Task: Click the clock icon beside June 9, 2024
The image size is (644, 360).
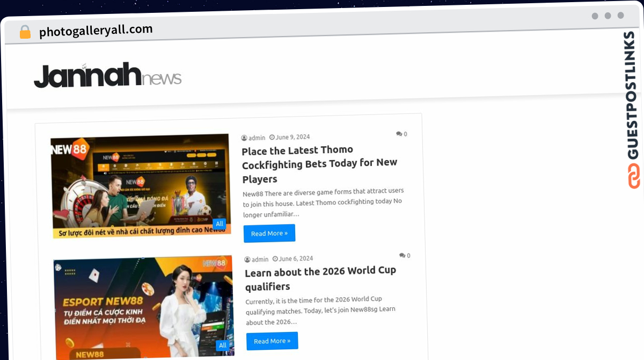Action: pos(272,137)
